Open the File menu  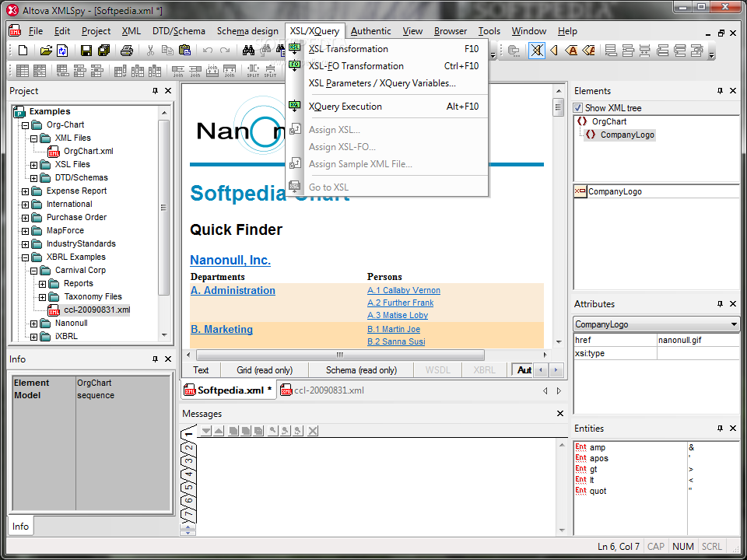point(36,31)
